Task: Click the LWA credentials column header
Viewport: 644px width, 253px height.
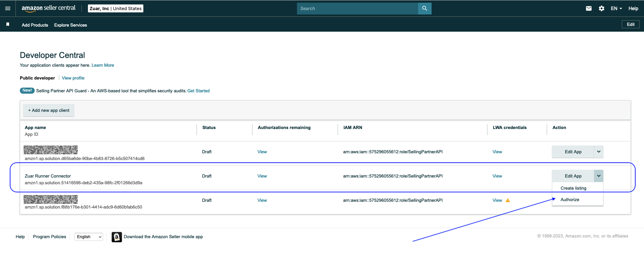Action: point(510,127)
